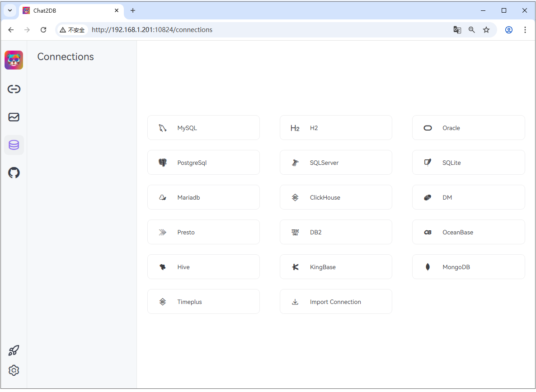Pick the KingBase connection card
Viewport: 536px width, 392px height.
point(336,267)
